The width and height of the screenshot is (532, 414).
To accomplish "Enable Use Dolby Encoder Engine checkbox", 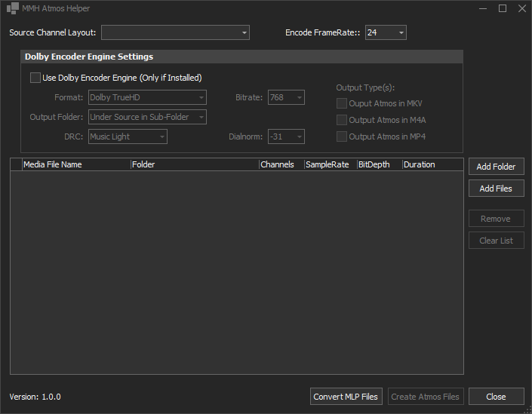I will (x=35, y=78).
